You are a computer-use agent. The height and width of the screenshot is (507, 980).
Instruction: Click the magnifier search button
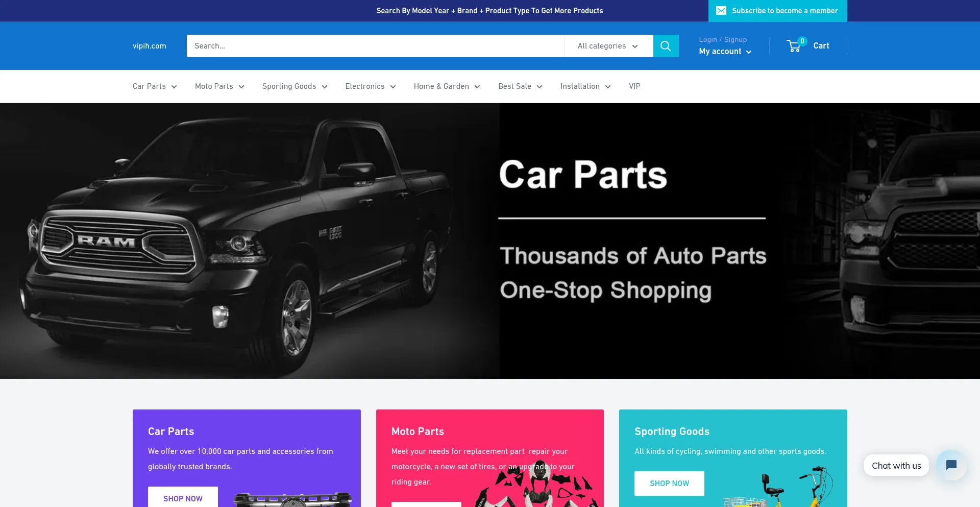666,46
